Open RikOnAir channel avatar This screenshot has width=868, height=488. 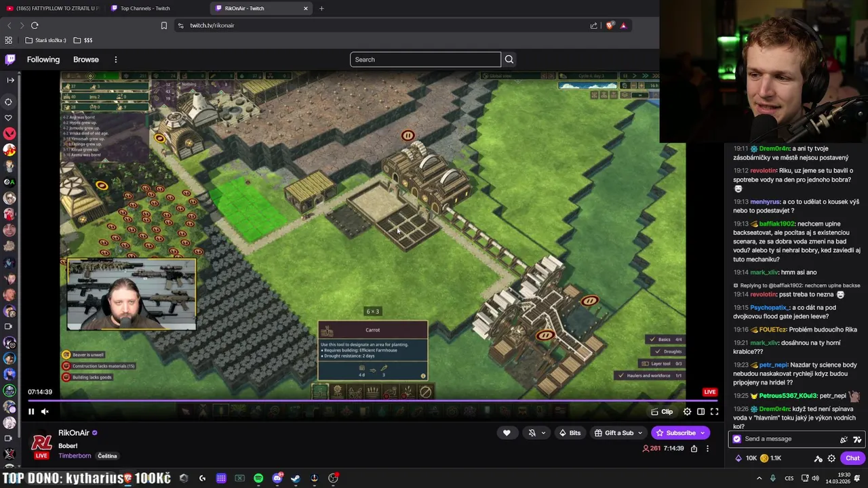pyautogui.click(x=42, y=444)
